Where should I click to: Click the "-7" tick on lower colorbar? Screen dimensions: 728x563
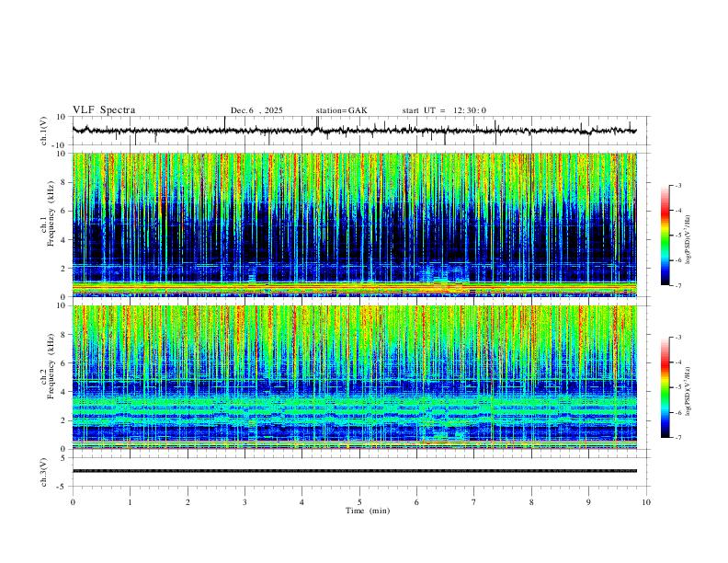coord(678,438)
